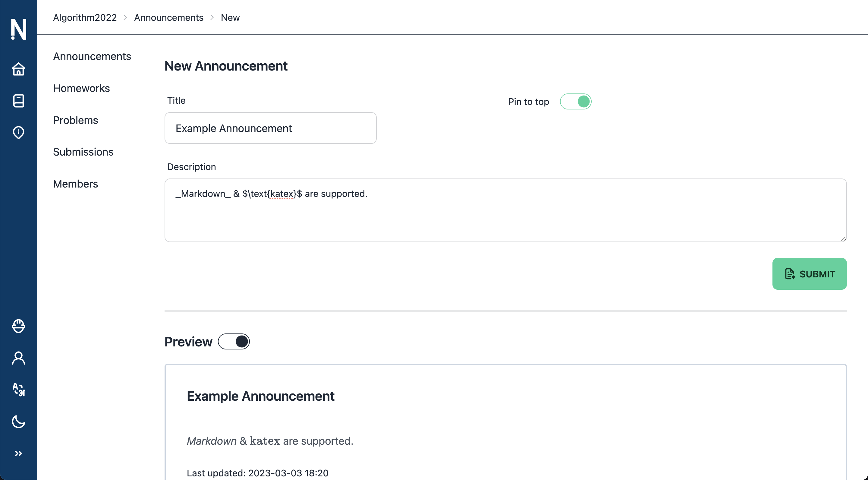868x480 pixels.
Task: Click into the Title input field
Action: click(x=270, y=128)
